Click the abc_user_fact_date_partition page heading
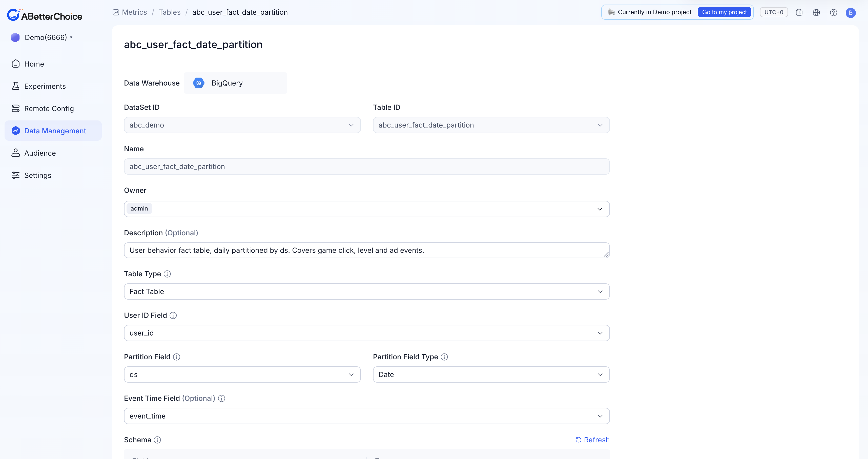This screenshot has height=459, width=868. [193, 45]
